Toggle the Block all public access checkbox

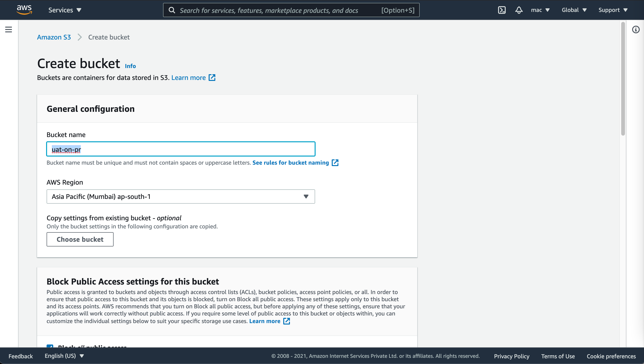pyautogui.click(x=50, y=346)
